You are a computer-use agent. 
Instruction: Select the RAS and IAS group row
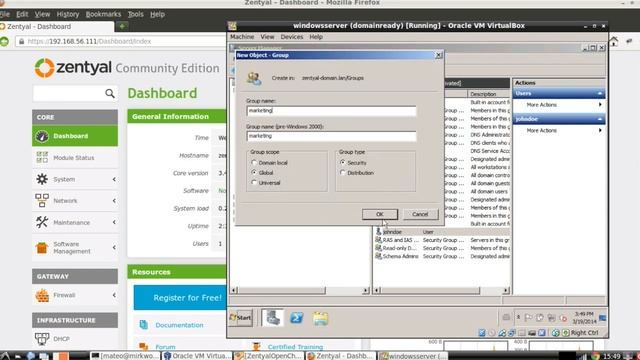[x=442, y=240]
